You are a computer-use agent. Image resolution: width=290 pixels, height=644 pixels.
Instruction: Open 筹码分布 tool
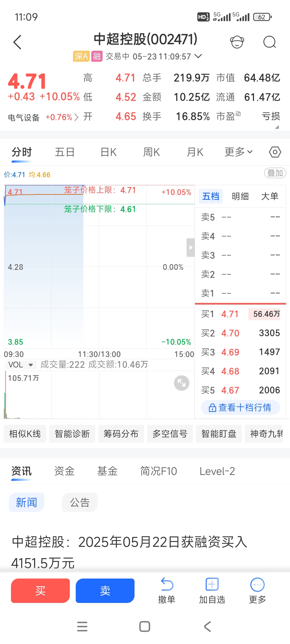click(121, 434)
